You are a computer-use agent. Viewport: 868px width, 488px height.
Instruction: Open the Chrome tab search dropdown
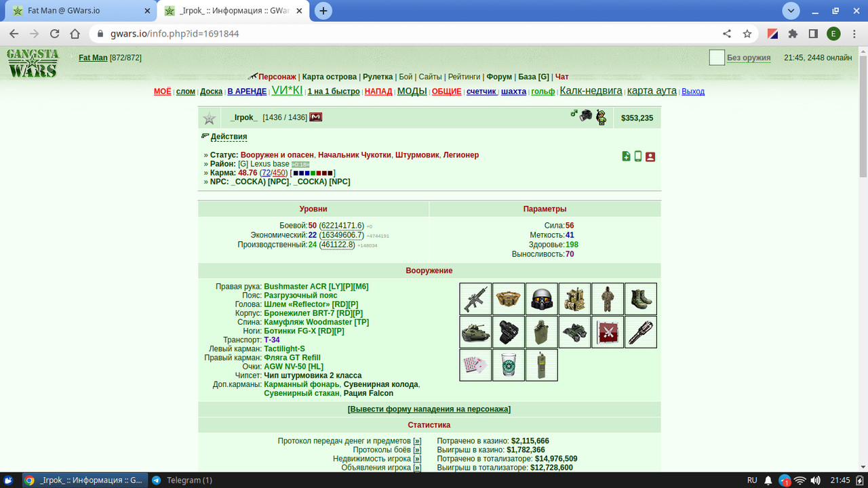(791, 10)
